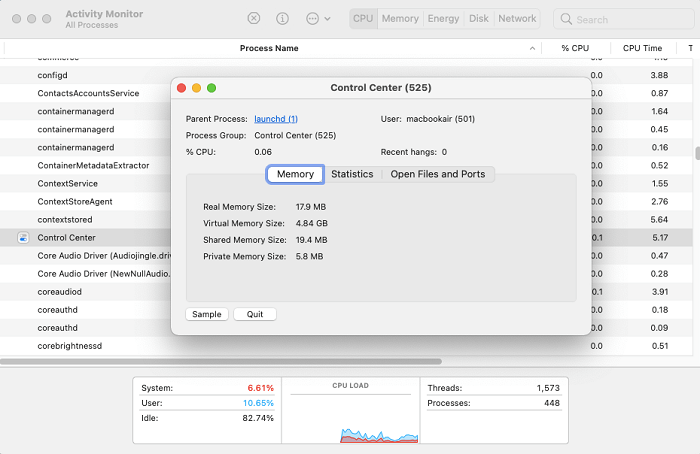Close the Control Center info window
Viewport: 700px width, 454px height.
pyautogui.click(x=181, y=88)
